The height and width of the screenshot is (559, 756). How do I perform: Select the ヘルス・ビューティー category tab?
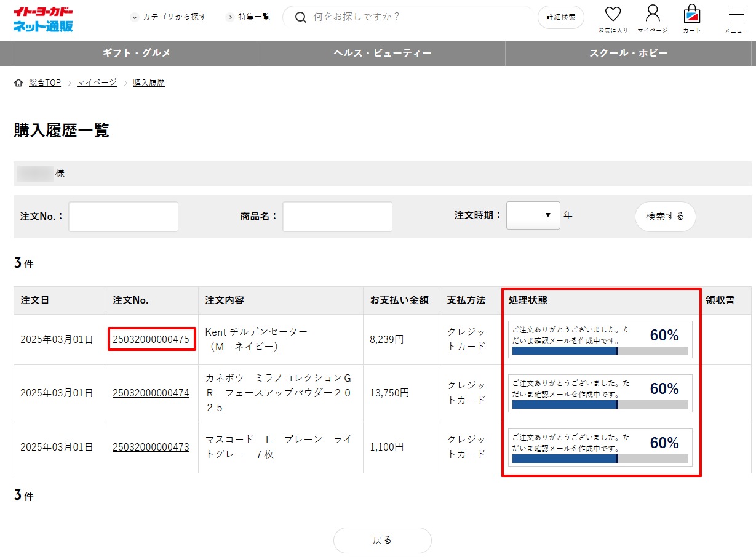pyautogui.click(x=382, y=54)
